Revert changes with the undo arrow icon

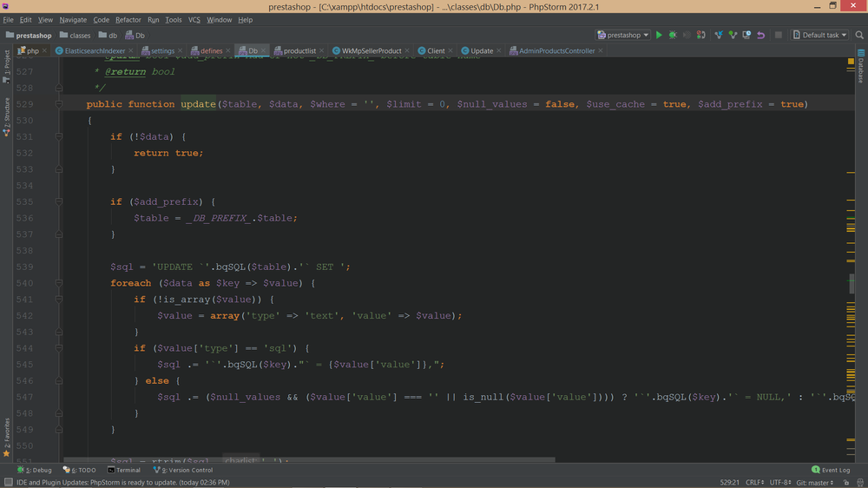pos(761,36)
